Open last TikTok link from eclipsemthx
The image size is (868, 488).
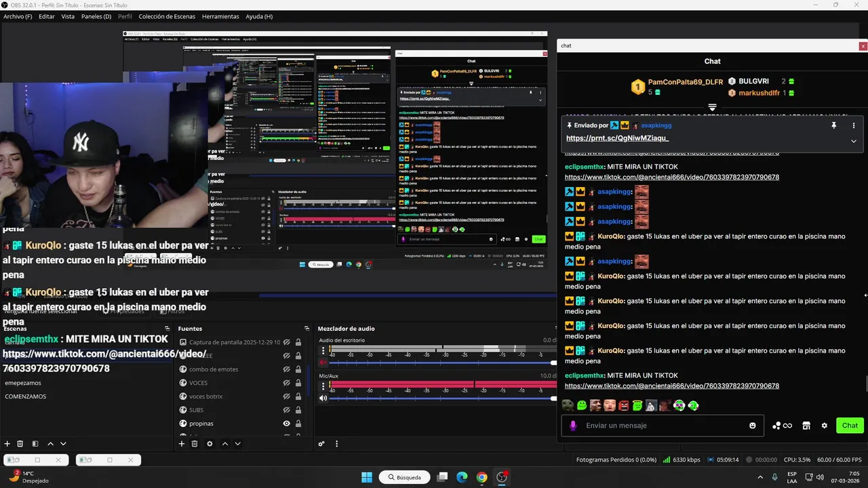[x=672, y=386]
